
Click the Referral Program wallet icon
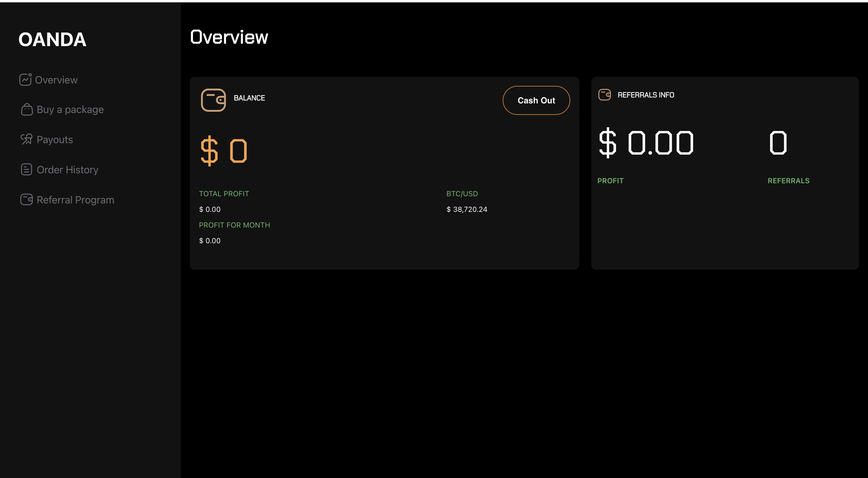pos(26,200)
